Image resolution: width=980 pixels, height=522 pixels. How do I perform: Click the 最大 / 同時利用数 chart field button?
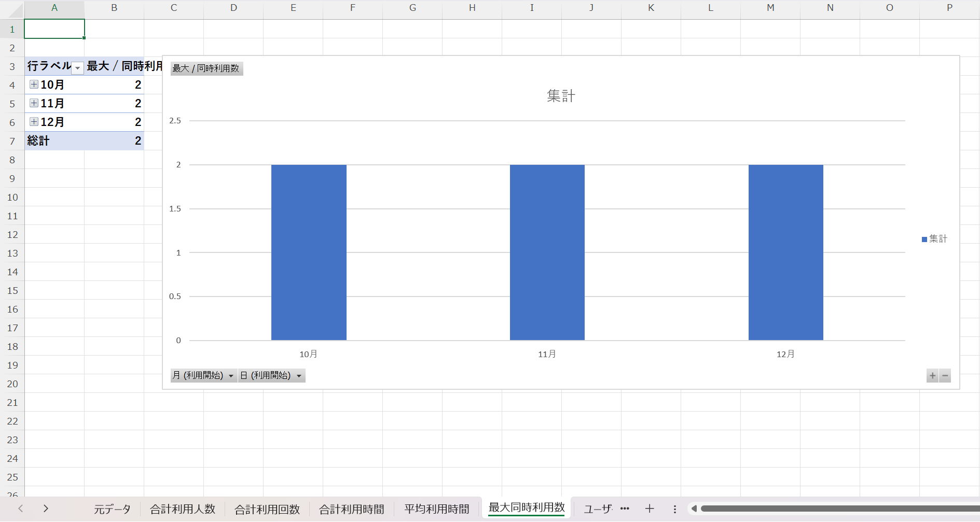206,68
